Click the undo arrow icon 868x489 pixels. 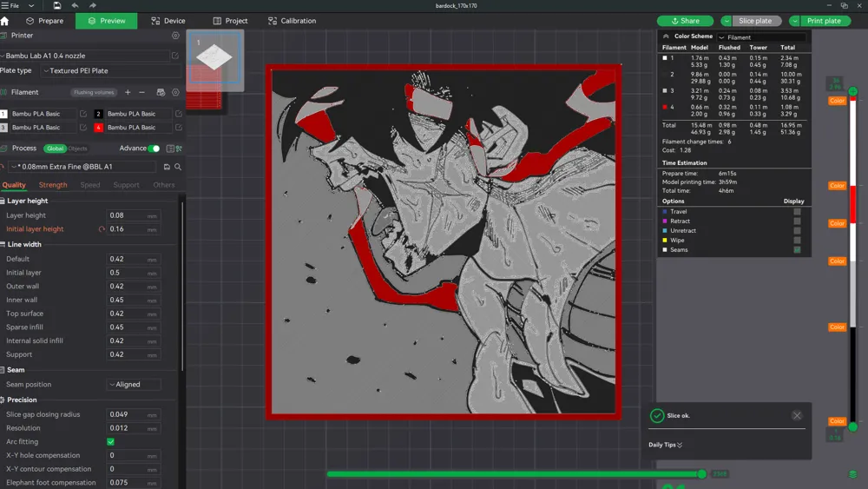[x=75, y=5]
